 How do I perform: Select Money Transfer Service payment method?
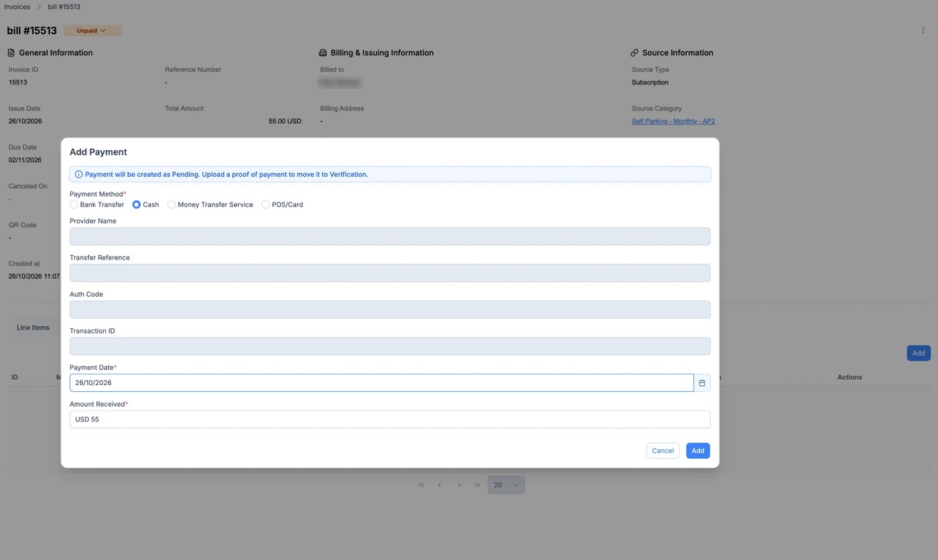pos(172,204)
